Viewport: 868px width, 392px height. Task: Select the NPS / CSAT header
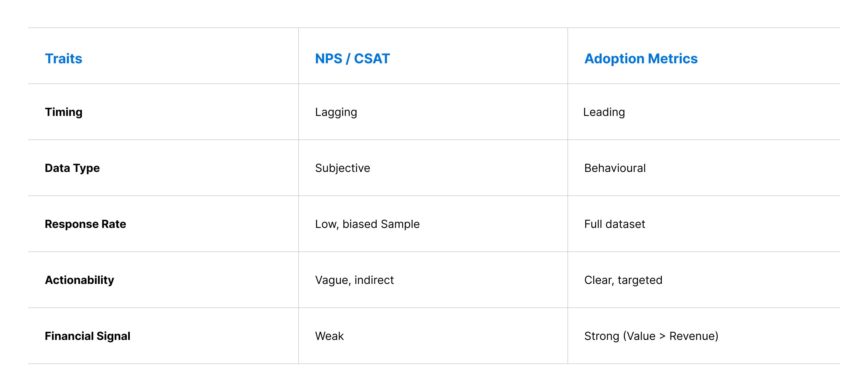coord(352,59)
